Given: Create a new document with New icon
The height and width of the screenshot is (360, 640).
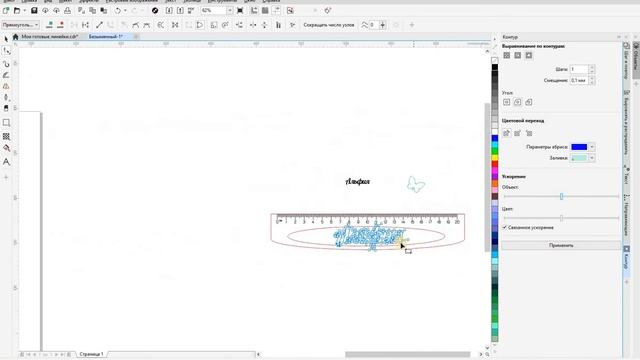Looking at the screenshot, I should 6,11.
